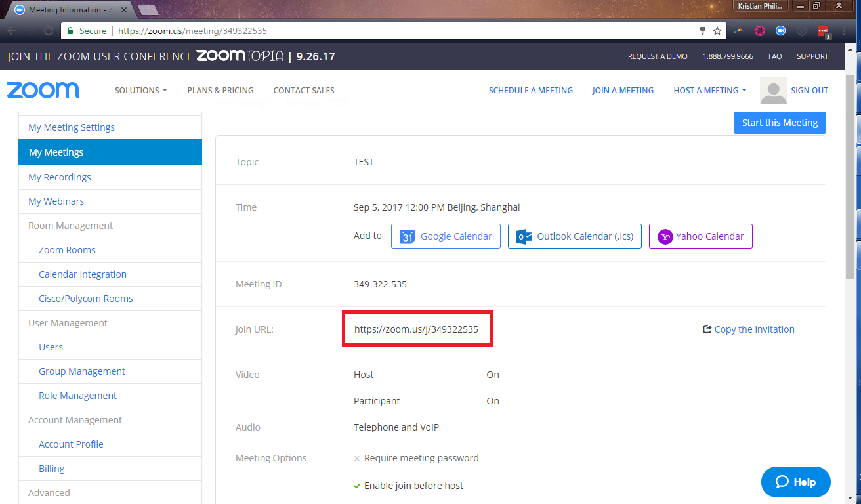The height and width of the screenshot is (504, 861).
Task: Open the Kristian Phili... Chrome profile menu
Action: tap(761, 6)
